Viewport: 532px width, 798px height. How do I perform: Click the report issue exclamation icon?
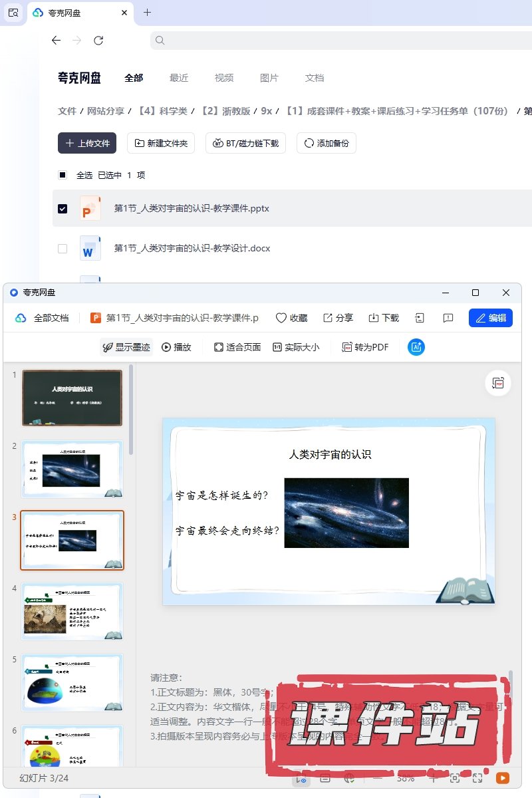(x=448, y=318)
